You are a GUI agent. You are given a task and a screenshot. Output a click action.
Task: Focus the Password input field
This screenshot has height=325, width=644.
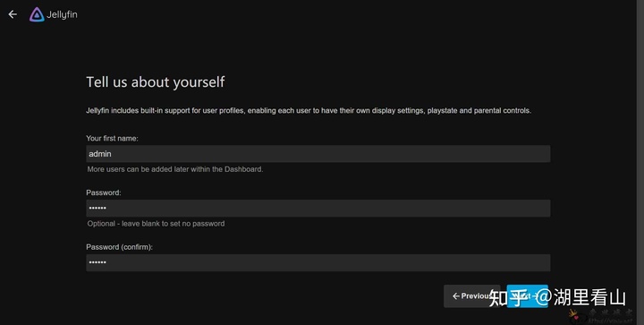point(318,209)
